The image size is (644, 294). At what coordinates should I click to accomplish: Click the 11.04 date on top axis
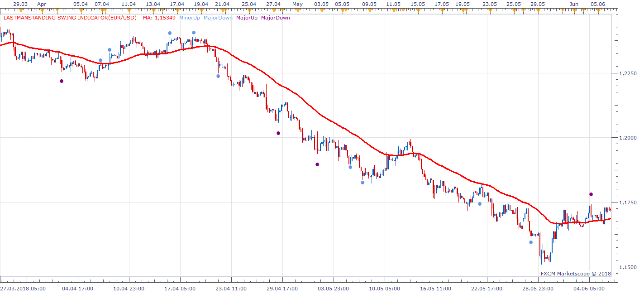(129, 4)
